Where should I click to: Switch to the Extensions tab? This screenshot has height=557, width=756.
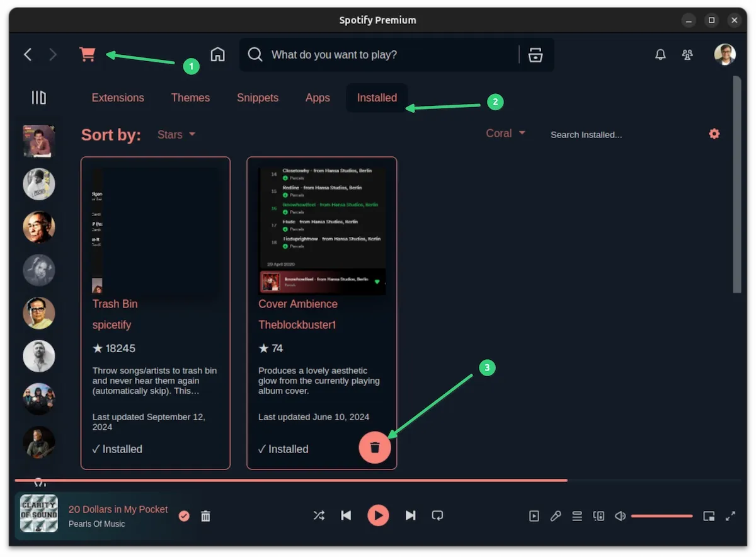click(x=118, y=98)
